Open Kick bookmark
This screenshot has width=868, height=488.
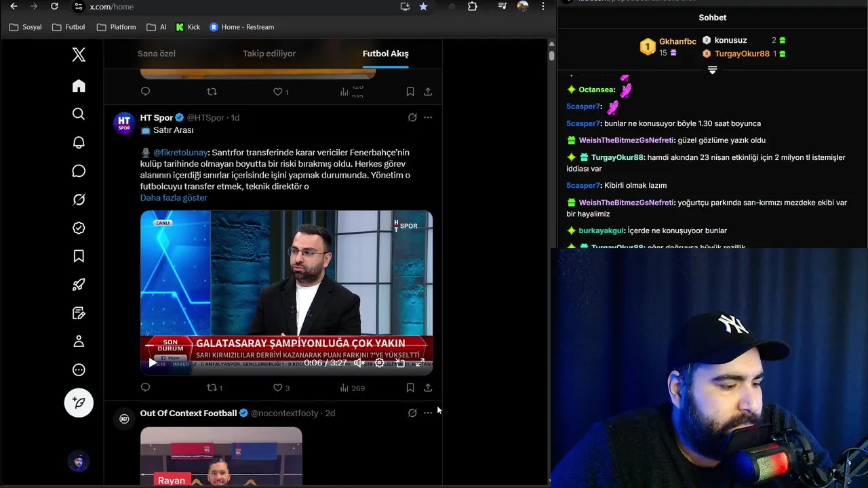pos(188,27)
